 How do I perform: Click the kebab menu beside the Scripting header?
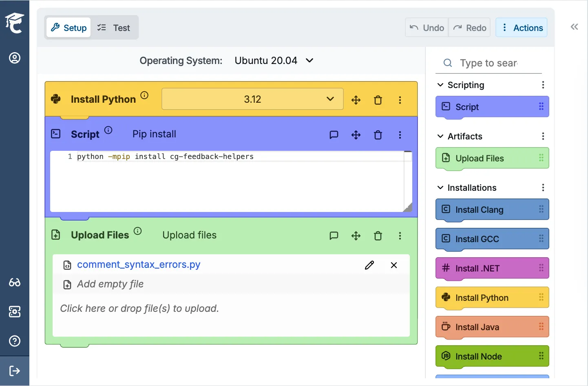pos(543,85)
